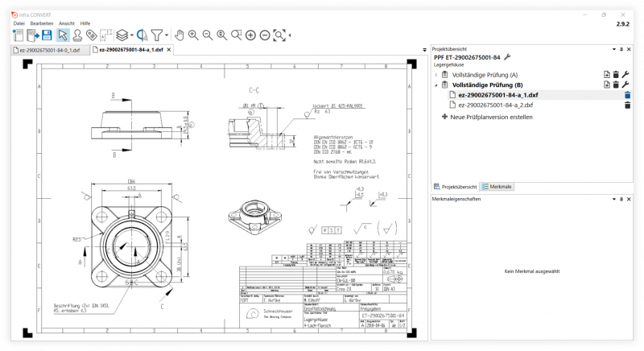Toggle the pointer selection tool
The height and width of the screenshot is (351, 644).
[63, 35]
